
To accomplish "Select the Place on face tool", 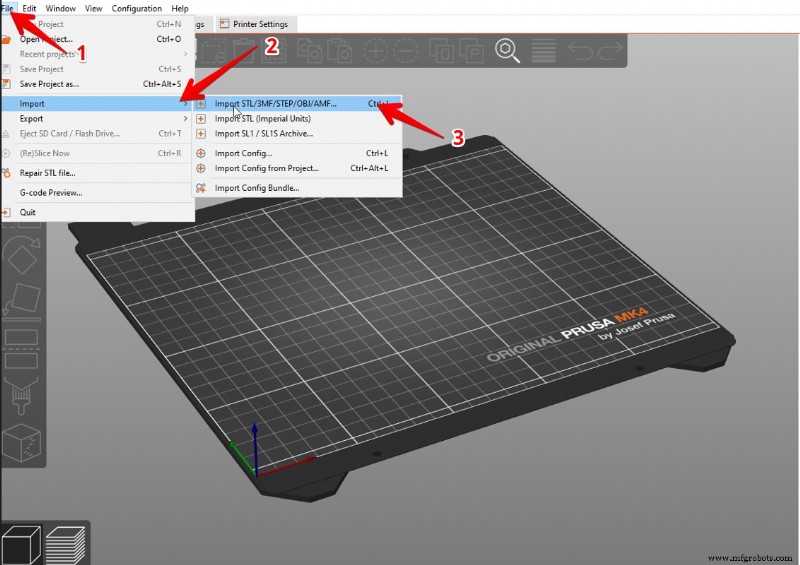I will [22, 300].
